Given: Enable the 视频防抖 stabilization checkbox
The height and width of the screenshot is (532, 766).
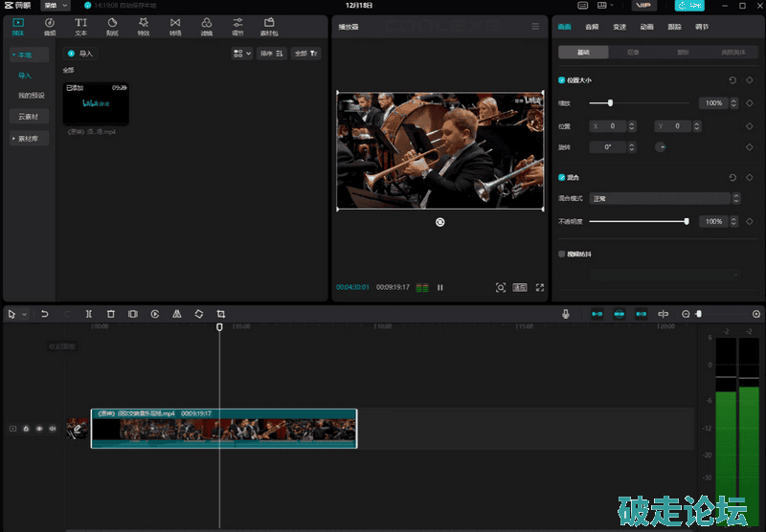Looking at the screenshot, I should [562, 254].
